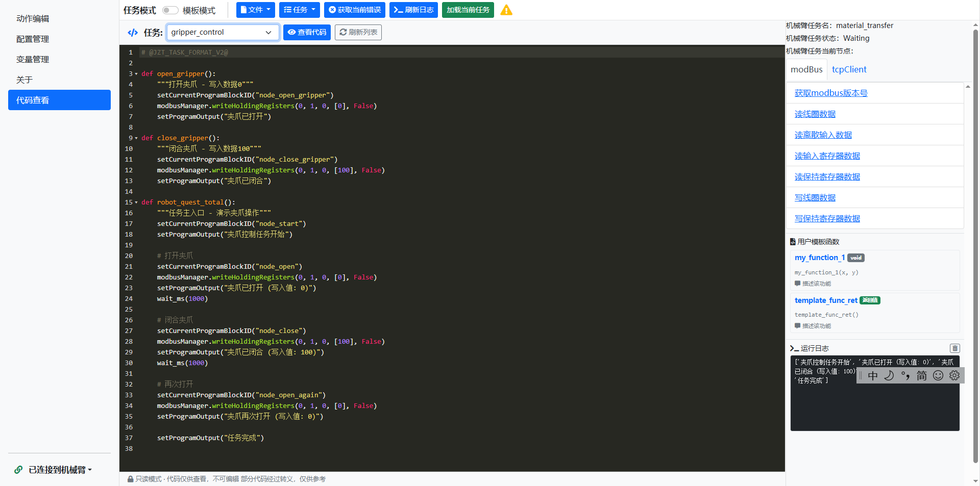Open the 写线圈数据 link
The width and height of the screenshot is (980, 486).
coord(815,197)
